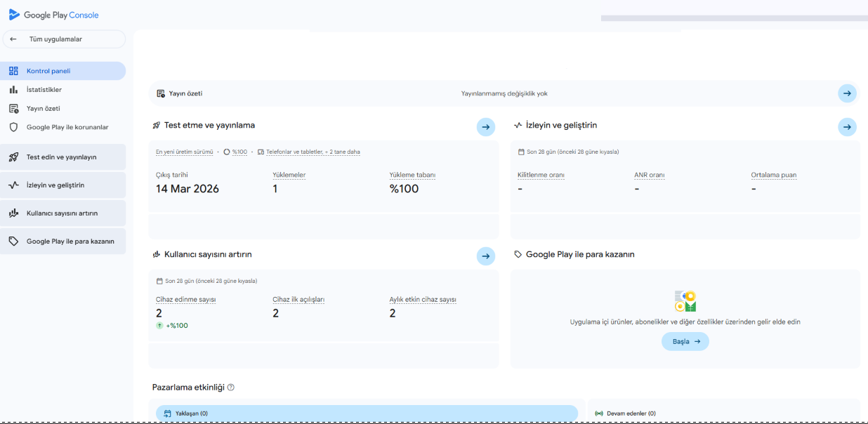Open İzleyin ve geliştirin arrow button

click(x=848, y=127)
